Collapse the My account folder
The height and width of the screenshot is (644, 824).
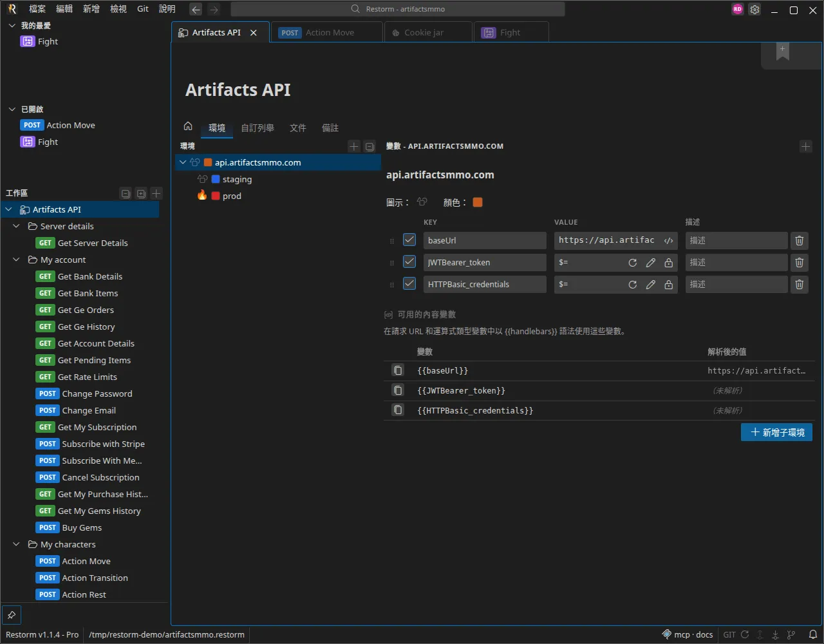click(x=17, y=260)
